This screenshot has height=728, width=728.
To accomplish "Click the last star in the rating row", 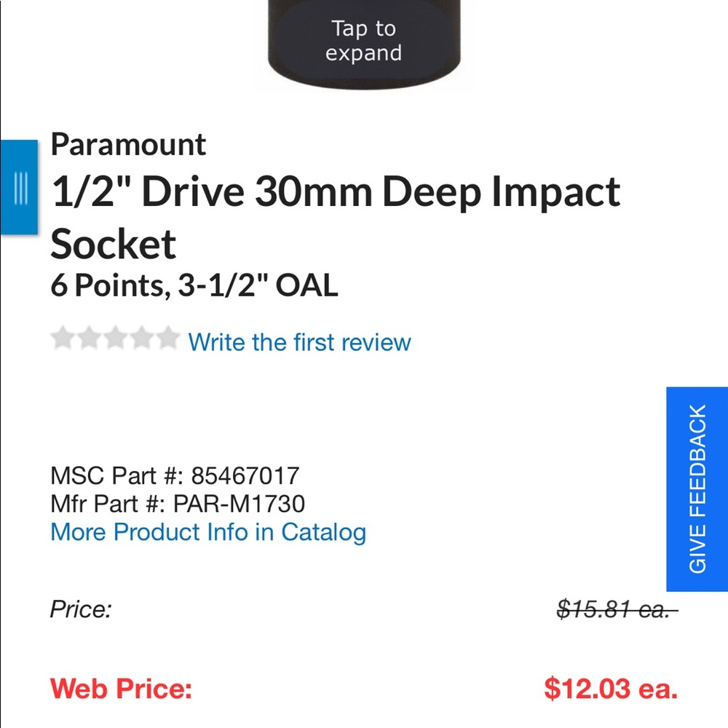I will coord(167,338).
